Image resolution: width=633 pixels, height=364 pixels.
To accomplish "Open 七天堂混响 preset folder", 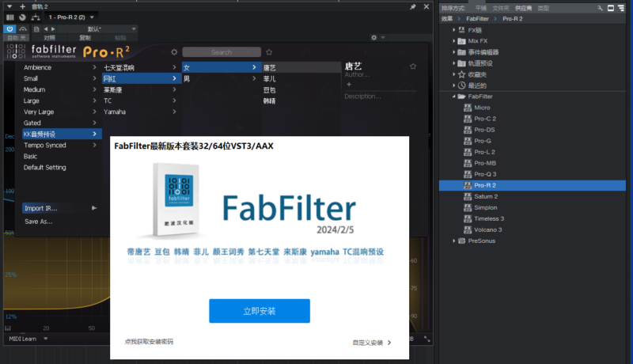I will [x=140, y=67].
